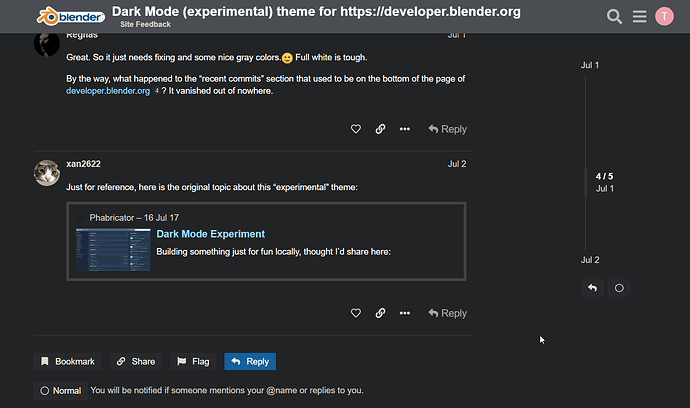
Task: Open ellipsis actions on xan2622's post
Action: (x=405, y=313)
